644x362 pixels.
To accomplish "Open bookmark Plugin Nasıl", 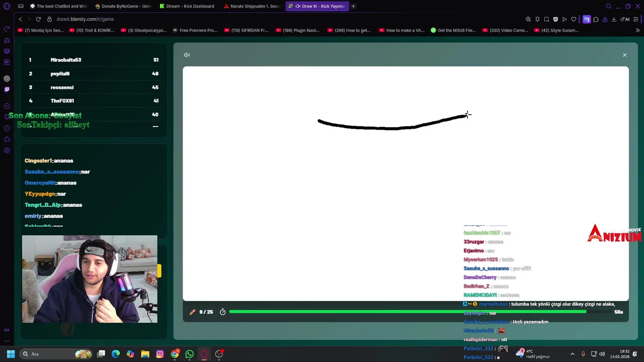I will [x=297, y=30].
